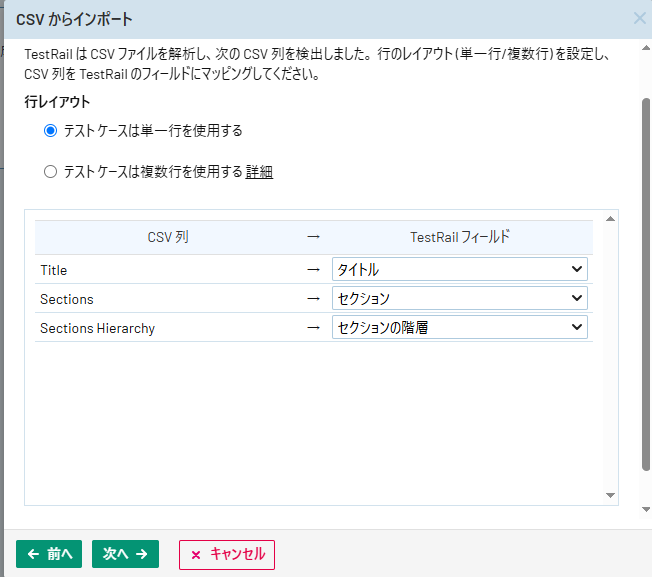This screenshot has width=652, height=577.
Task: Select テストケースは複数行を使用する radio option
Action: point(51,172)
